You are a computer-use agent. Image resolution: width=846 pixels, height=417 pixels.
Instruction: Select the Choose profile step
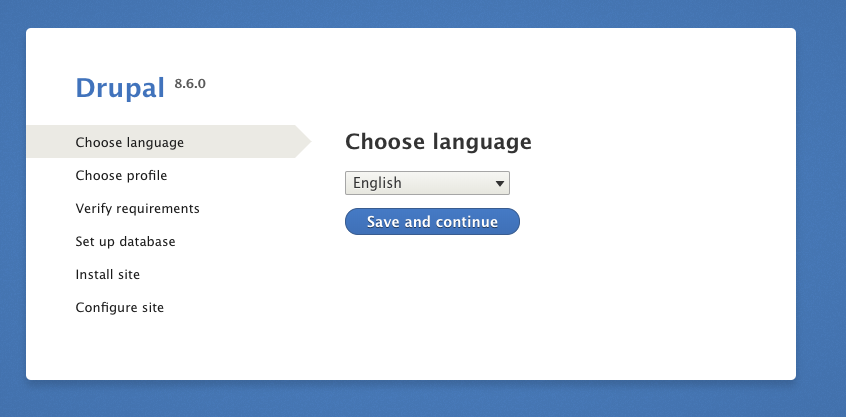pos(121,175)
